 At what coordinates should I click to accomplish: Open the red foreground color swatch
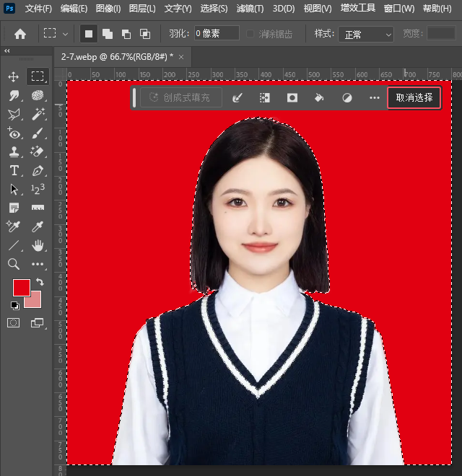pos(21,287)
